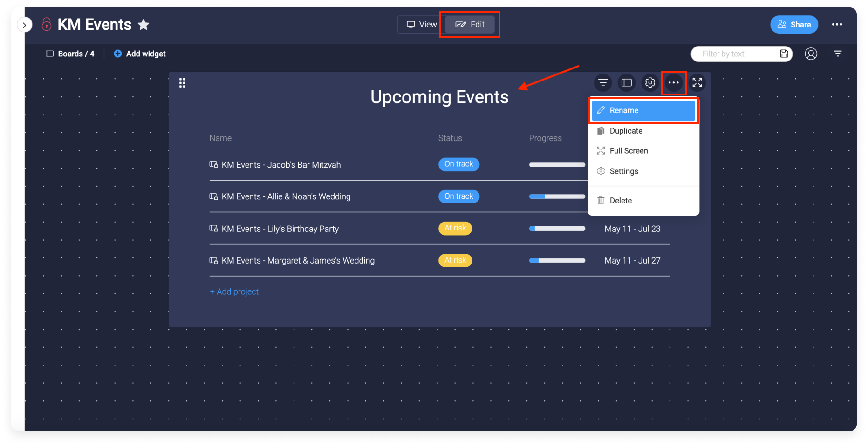Click progress bar for Margaret & James's Wedding
868x446 pixels.
[557, 261]
